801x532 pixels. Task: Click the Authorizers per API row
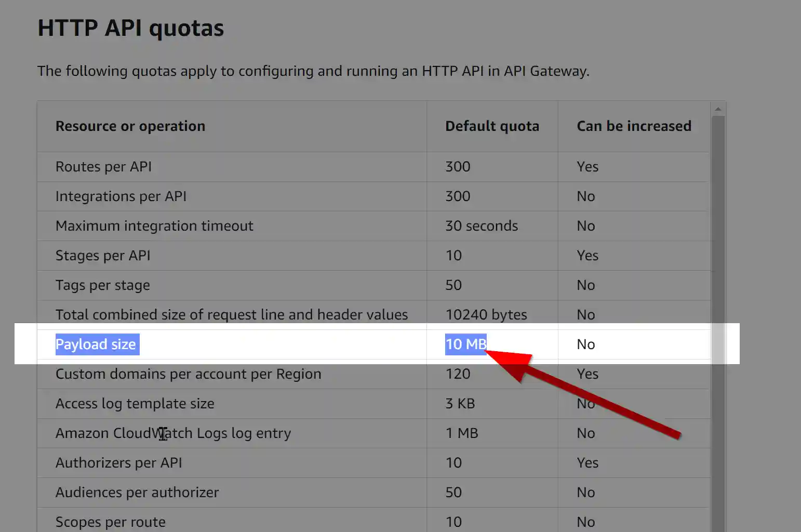click(x=118, y=462)
